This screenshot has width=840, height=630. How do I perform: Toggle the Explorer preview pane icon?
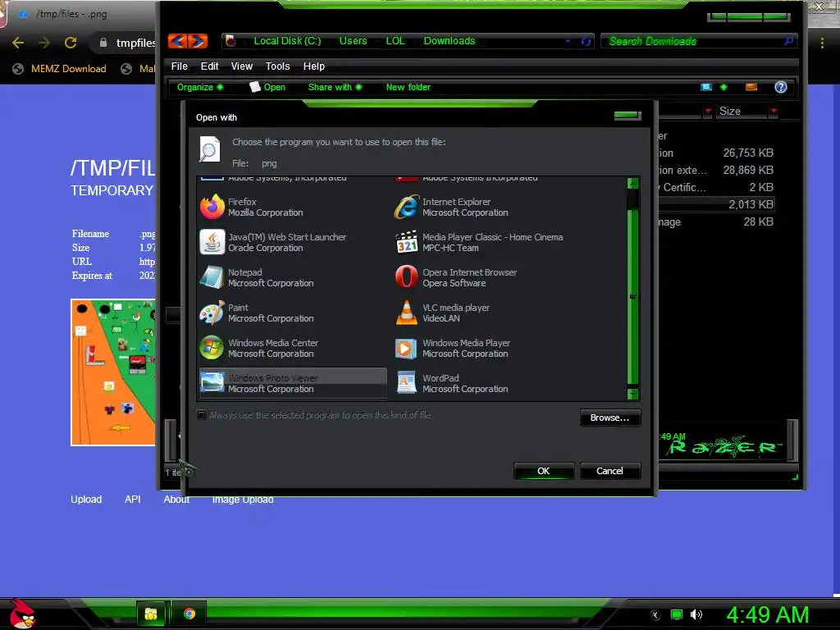click(751, 87)
